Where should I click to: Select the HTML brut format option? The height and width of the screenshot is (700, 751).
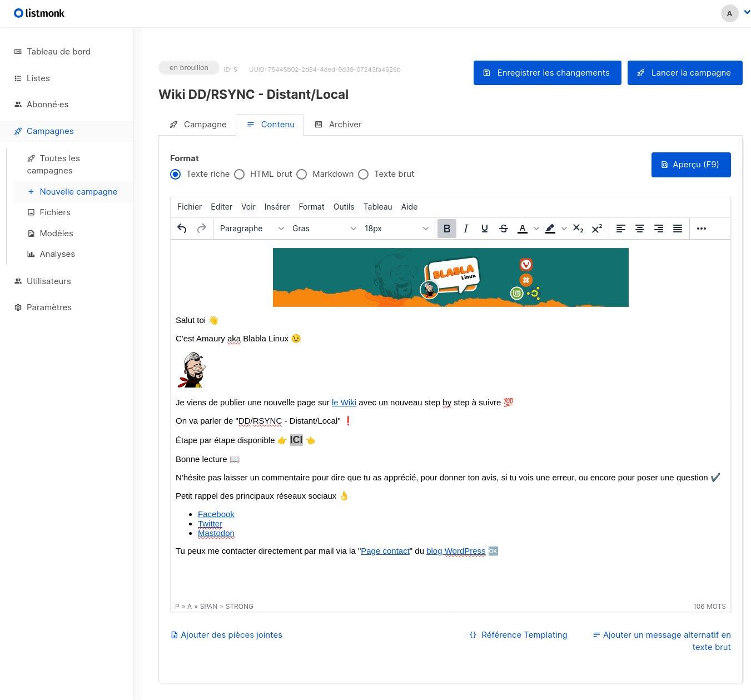(240, 174)
